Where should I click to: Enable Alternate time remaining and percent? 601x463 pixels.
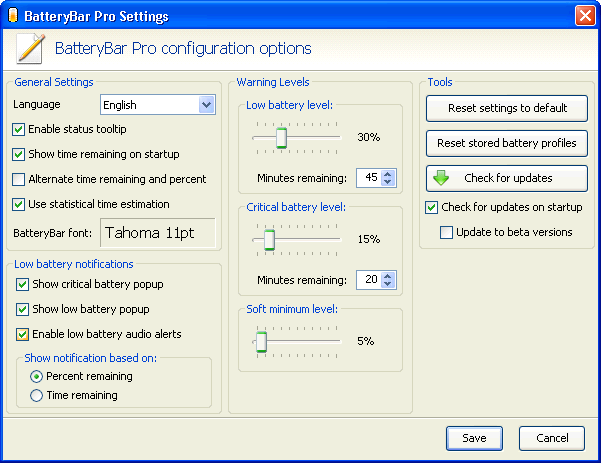pos(18,179)
